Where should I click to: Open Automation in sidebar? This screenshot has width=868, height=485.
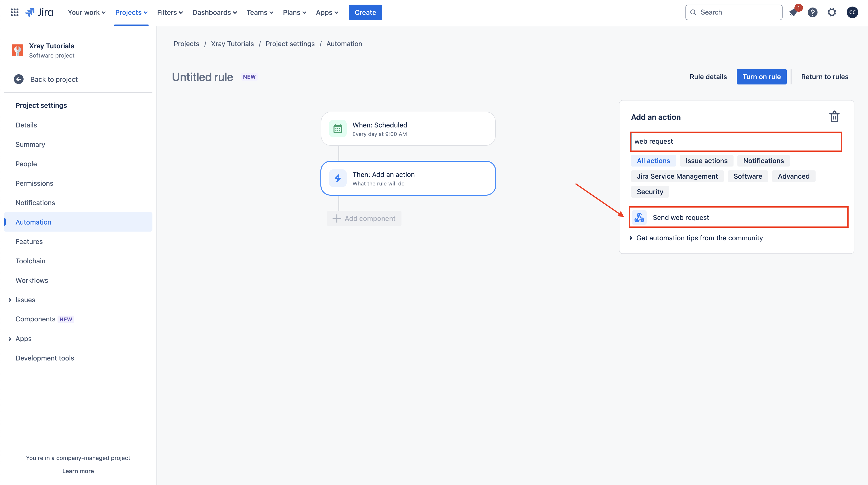click(x=78, y=222)
